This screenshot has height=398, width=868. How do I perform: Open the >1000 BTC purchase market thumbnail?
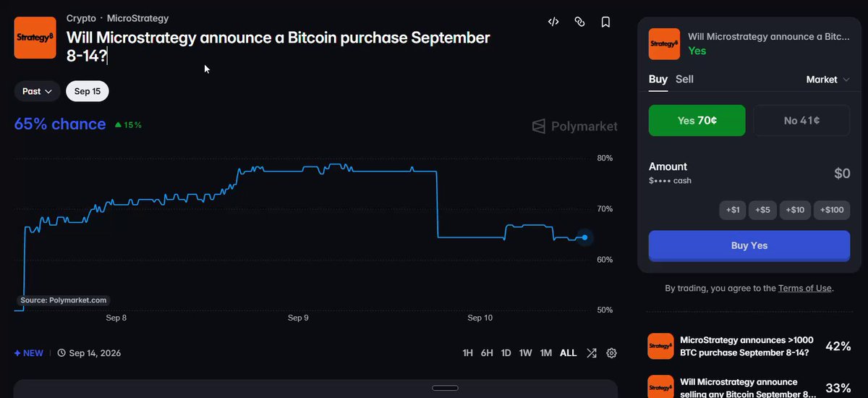click(661, 346)
